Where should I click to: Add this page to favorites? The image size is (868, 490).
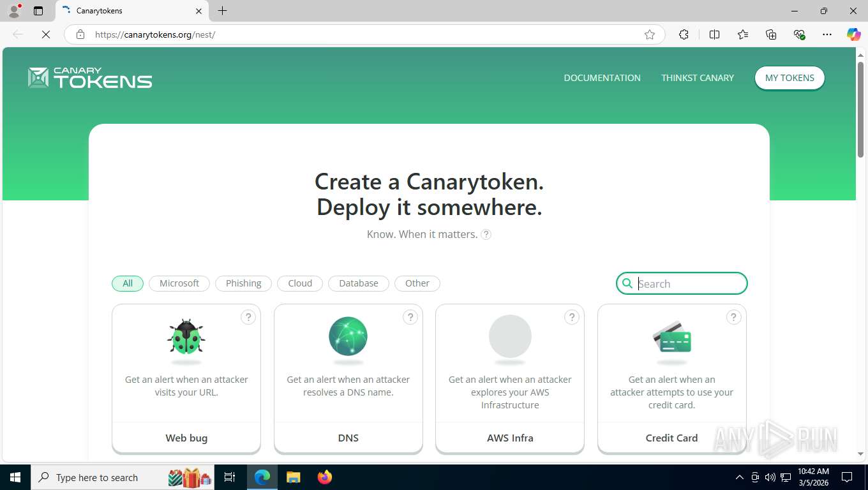[x=650, y=34]
